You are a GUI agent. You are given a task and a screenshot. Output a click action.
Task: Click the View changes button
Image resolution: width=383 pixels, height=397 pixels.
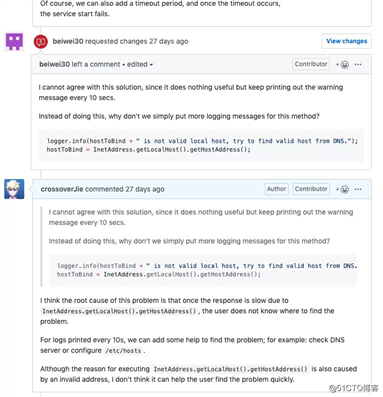(347, 41)
